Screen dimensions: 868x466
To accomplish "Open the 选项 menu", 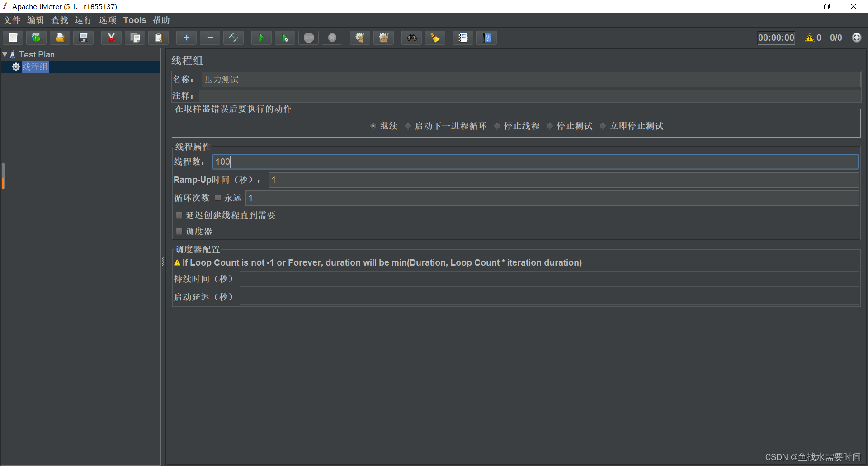I will pyautogui.click(x=108, y=20).
